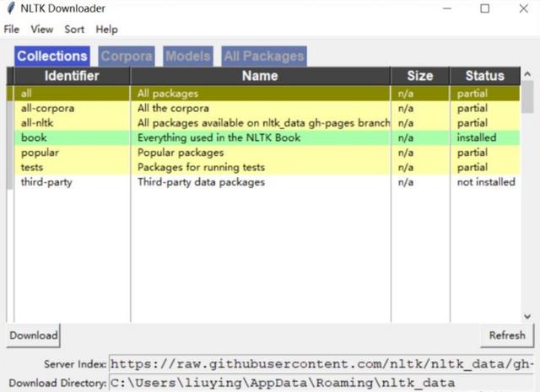Click the 'not installed' status cell
540x392 pixels.
pyautogui.click(x=486, y=182)
